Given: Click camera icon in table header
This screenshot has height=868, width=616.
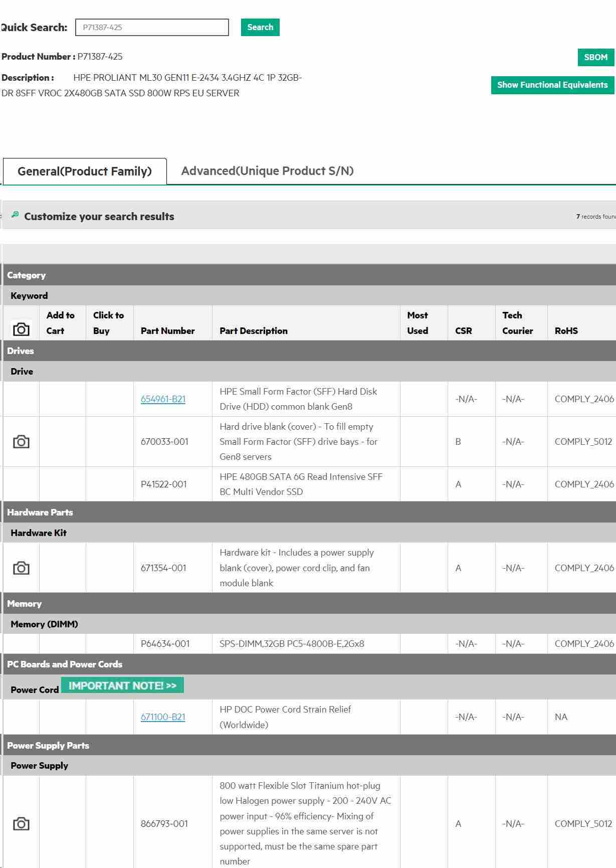Looking at the screenshot, I should (x=21, y=329).
